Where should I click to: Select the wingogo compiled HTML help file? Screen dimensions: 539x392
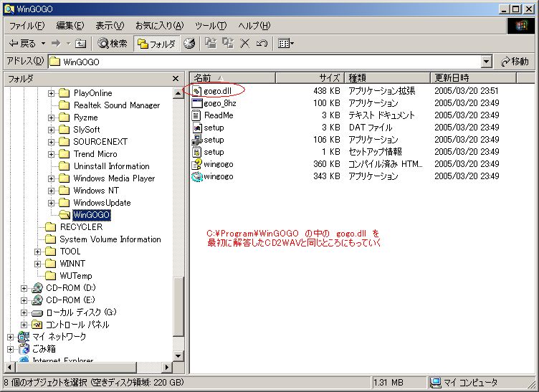197,164
